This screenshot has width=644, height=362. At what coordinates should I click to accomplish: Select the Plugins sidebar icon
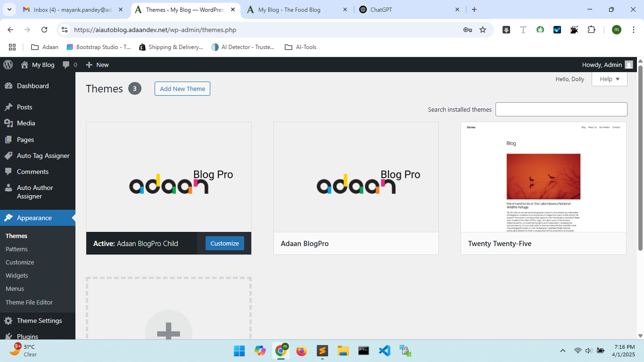click(8, 337)
